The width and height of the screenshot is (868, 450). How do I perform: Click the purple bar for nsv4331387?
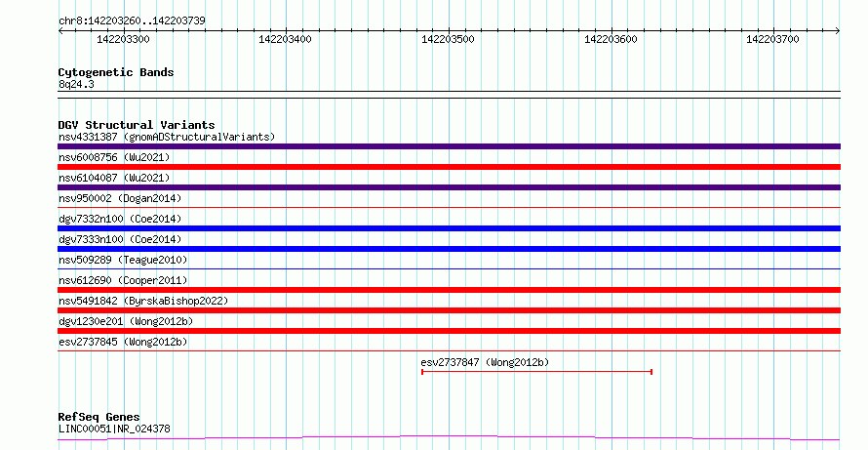[x=449, y=146]
